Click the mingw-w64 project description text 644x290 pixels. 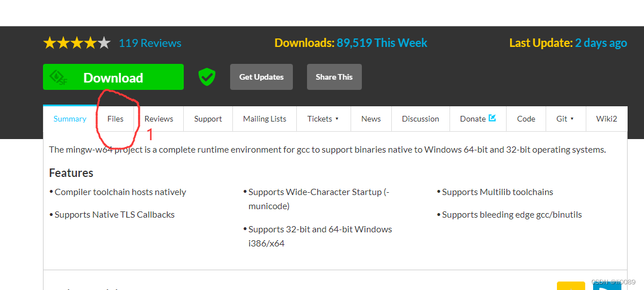pos(327,149)
